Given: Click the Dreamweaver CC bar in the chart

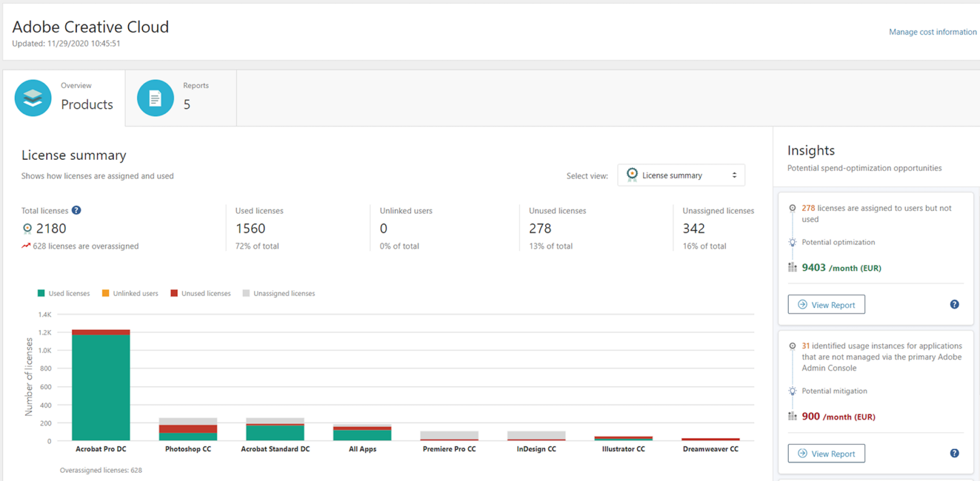Looking at the screenshot, I should 710,439.
